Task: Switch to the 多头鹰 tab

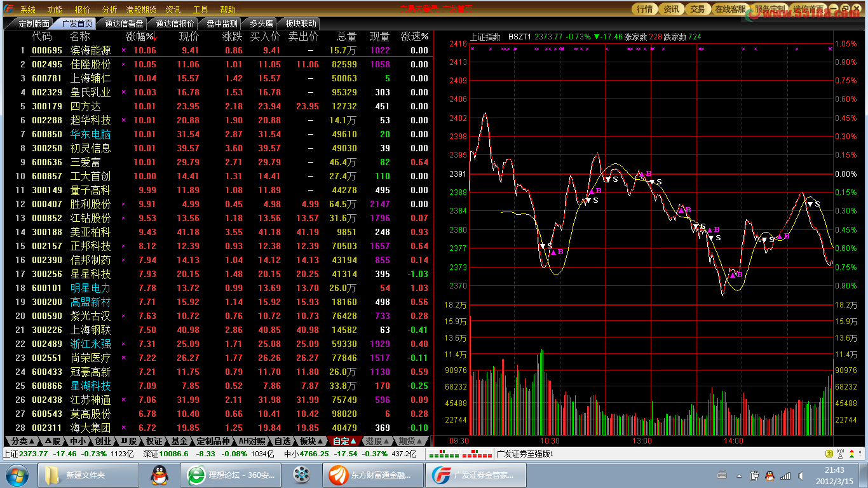Action: 261,24
